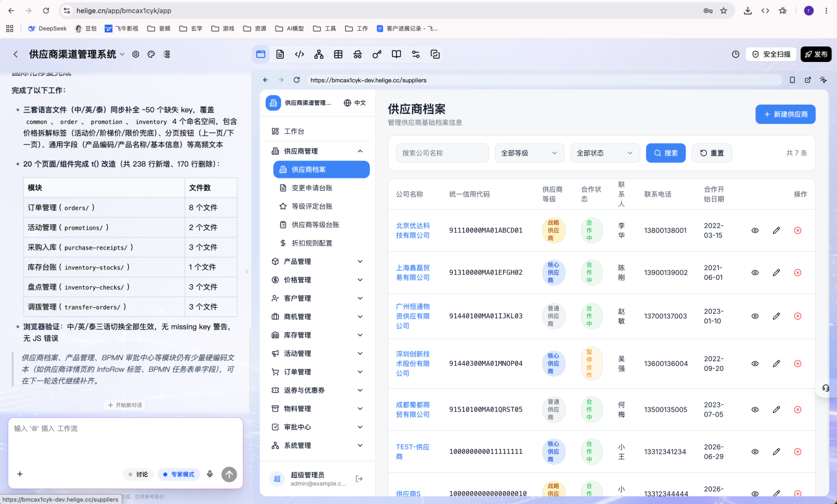Edit the 广州恒通物资供应有限公司 row
837x504 pixels.
coord(776,316)
